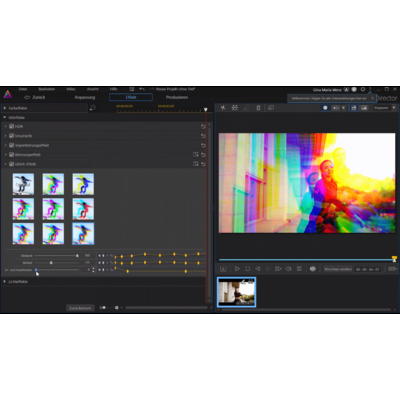The width and height of the screenshot is (400, 400).
Task: Click the trash delete icon in toolbar
Action: coord(258,108)
